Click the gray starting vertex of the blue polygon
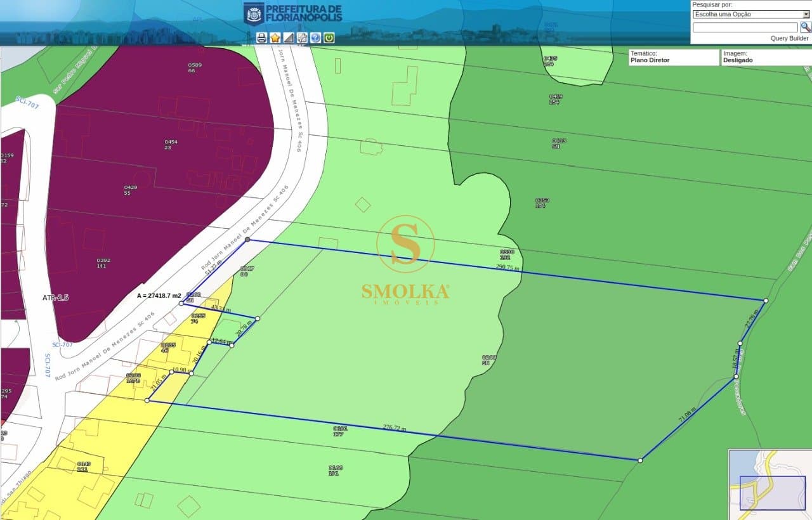The width and height of the screenshot is (812, 520). [247, 240]
